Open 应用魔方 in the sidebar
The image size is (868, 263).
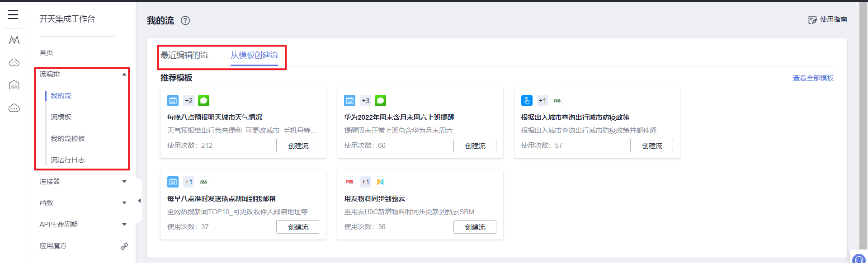[53, 246]
